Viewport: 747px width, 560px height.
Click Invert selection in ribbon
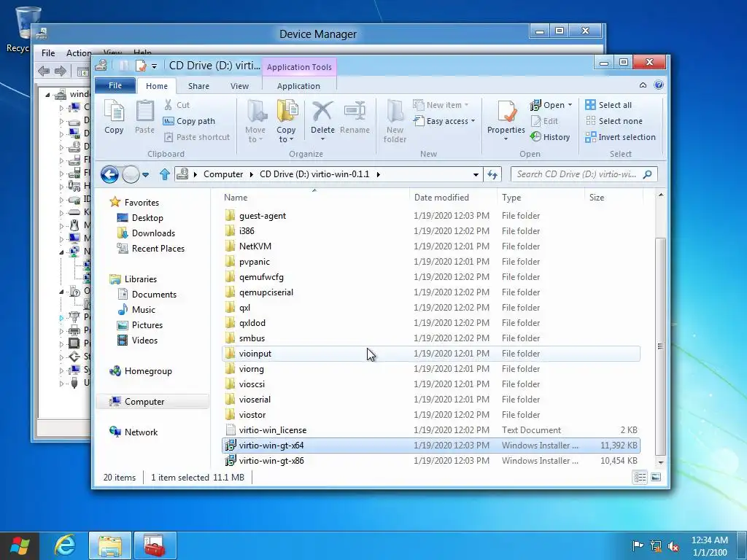(620, 137)
